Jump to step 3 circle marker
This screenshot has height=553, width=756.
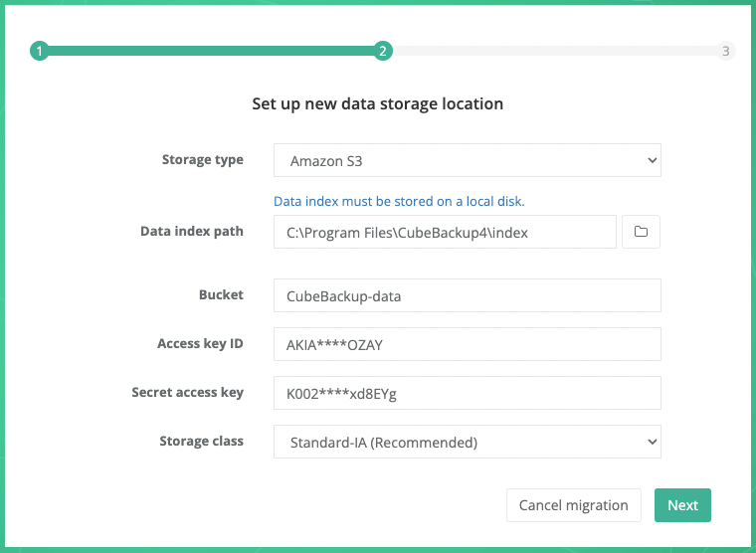[x=726, y=51]
